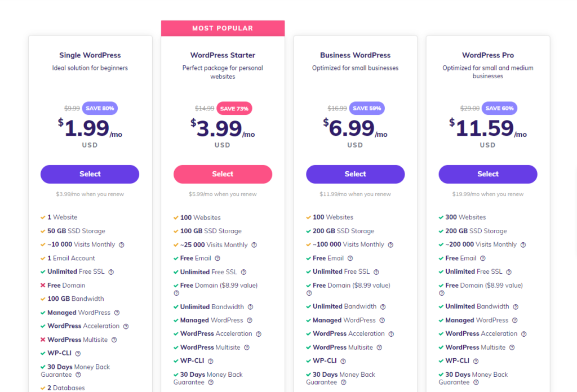Screen dimensions: 577x392
Task: Show tooltip for Pro plan ~200 000 Visits Monthly
Action: tap(523, 245)
